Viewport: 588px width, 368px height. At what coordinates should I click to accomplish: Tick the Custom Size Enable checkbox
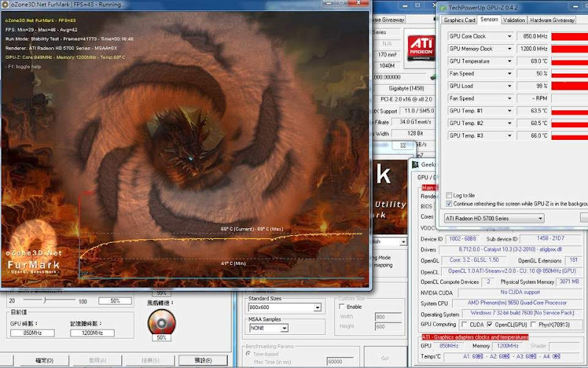tap(342, 306)
